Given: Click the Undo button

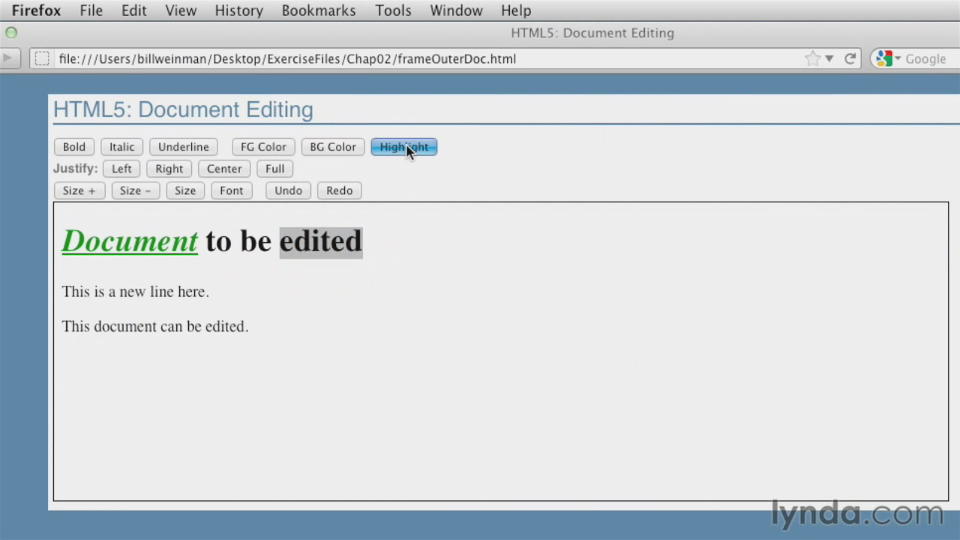Looking at the screenshot, I should 288,190.
